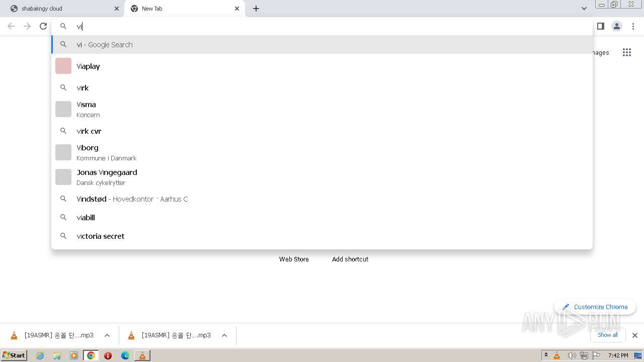Viewport: 644px width, 362px height.
Task: Open the Google apps grid
Action: [x=626, y=52]
